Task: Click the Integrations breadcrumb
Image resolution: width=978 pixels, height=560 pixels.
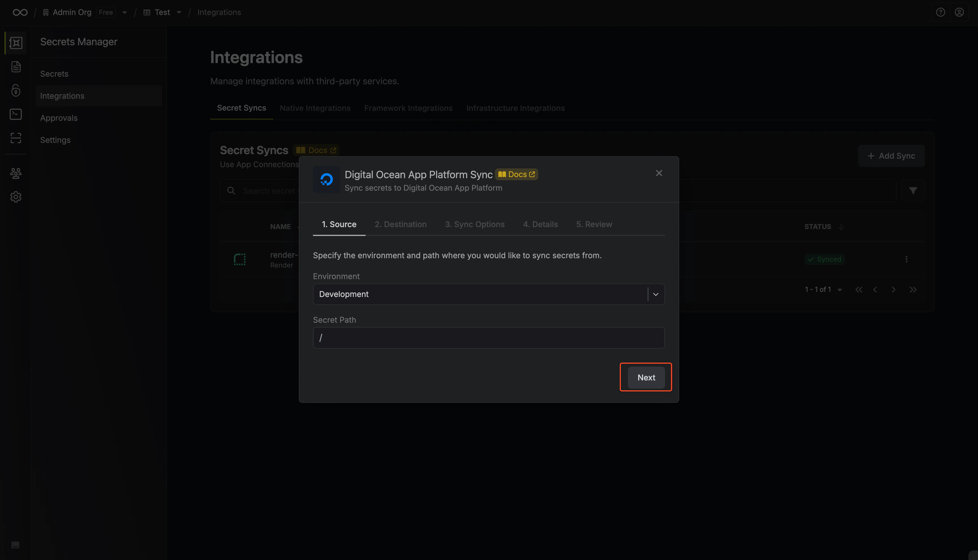Action: pyautogui.click(x=219, y=12)
